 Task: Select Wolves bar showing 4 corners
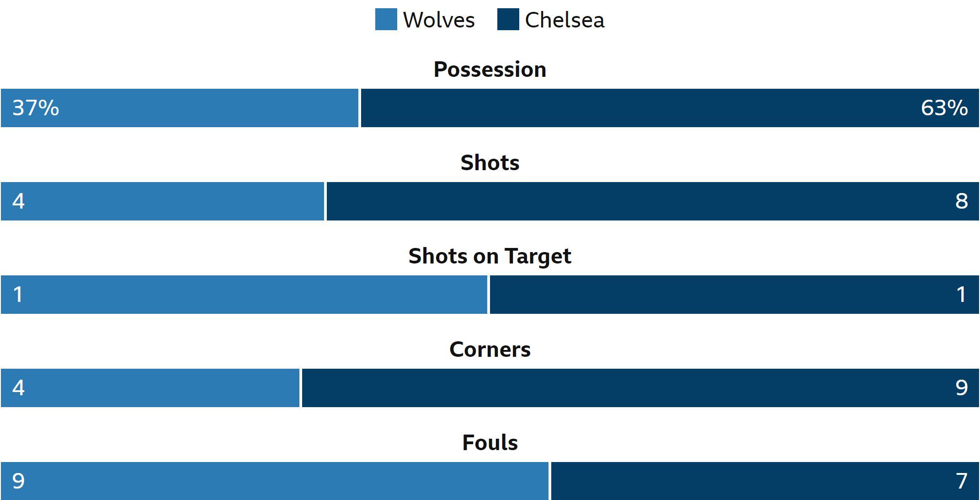coord(150,388)
